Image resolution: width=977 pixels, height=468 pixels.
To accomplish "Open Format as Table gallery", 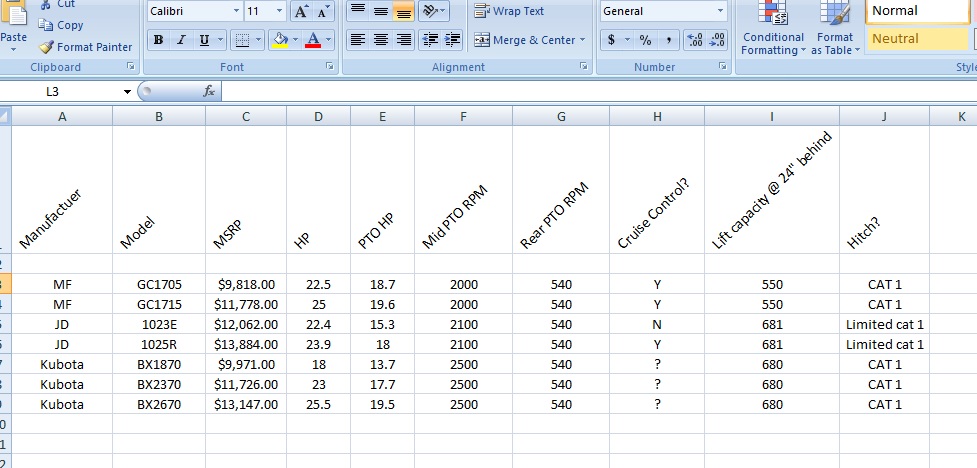I will (x=835, y=29).
